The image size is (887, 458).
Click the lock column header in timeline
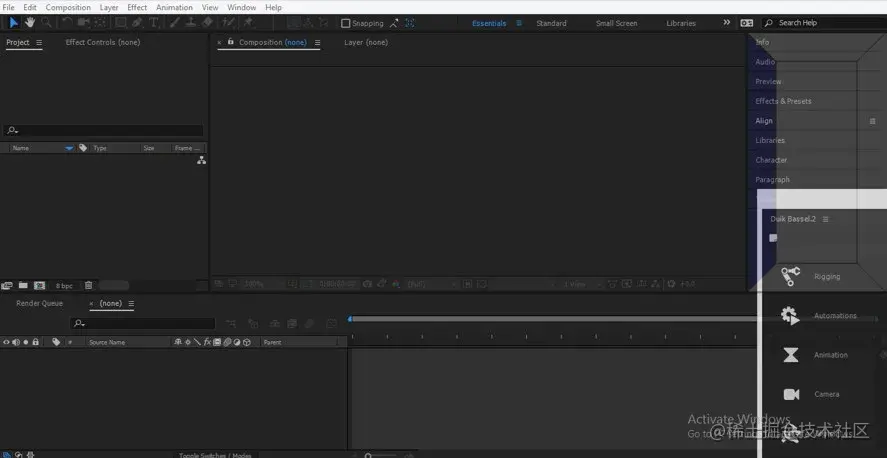point(36,342)
